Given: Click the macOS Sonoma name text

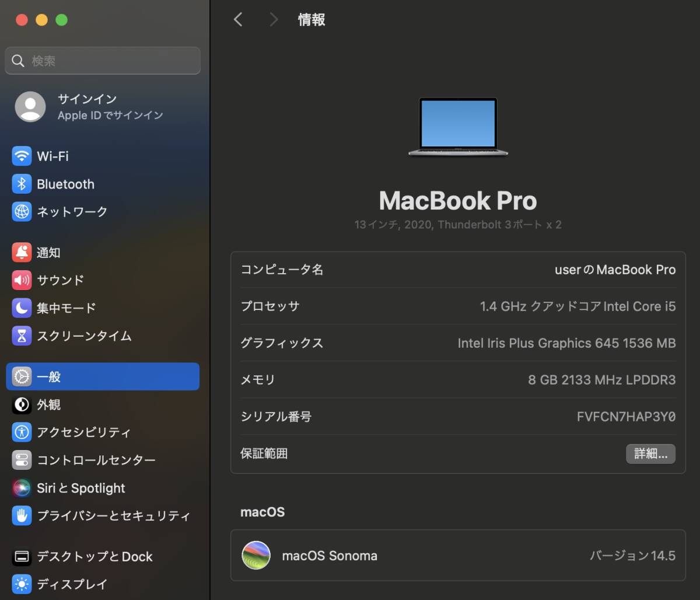Looking at the screenshot, I should click(x=330, y=556).
